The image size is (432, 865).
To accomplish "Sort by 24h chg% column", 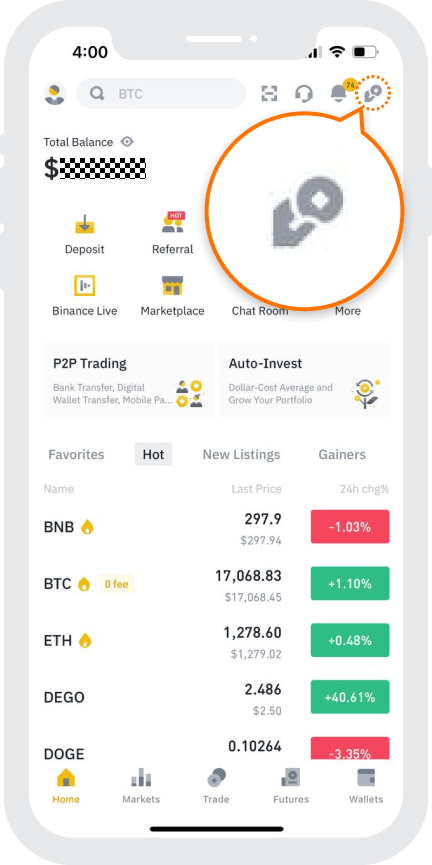I will (x=365, y=489).
